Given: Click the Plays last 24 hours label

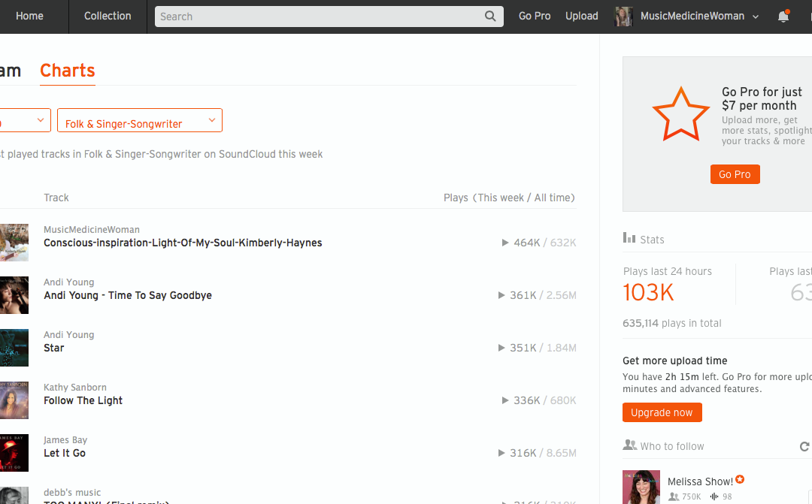Looking at the screenshot, I should [x=668, y=272].
